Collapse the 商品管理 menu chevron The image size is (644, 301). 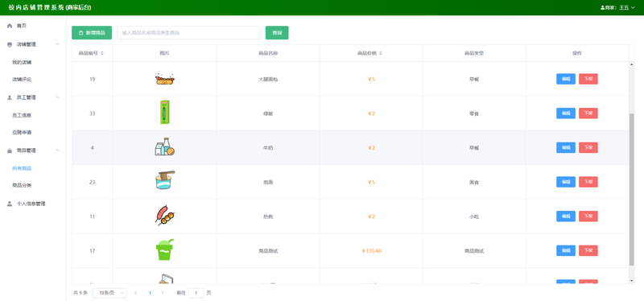point(57,150)
